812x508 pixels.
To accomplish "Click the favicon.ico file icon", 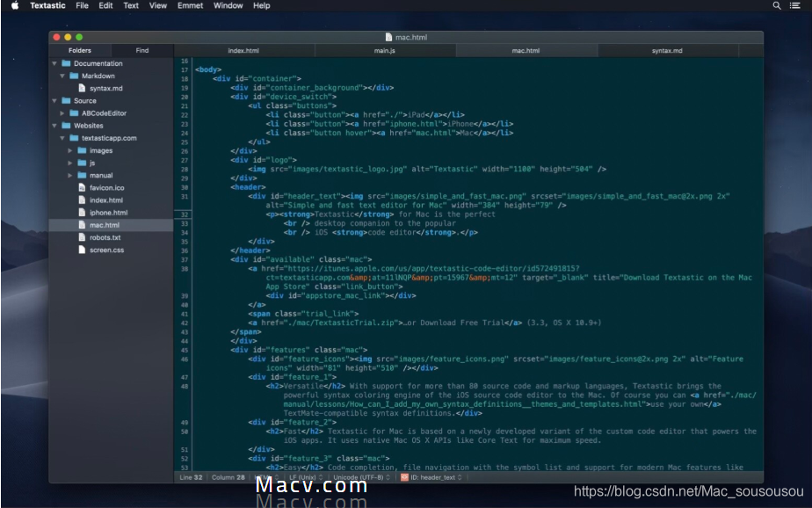I will point(82,187).
